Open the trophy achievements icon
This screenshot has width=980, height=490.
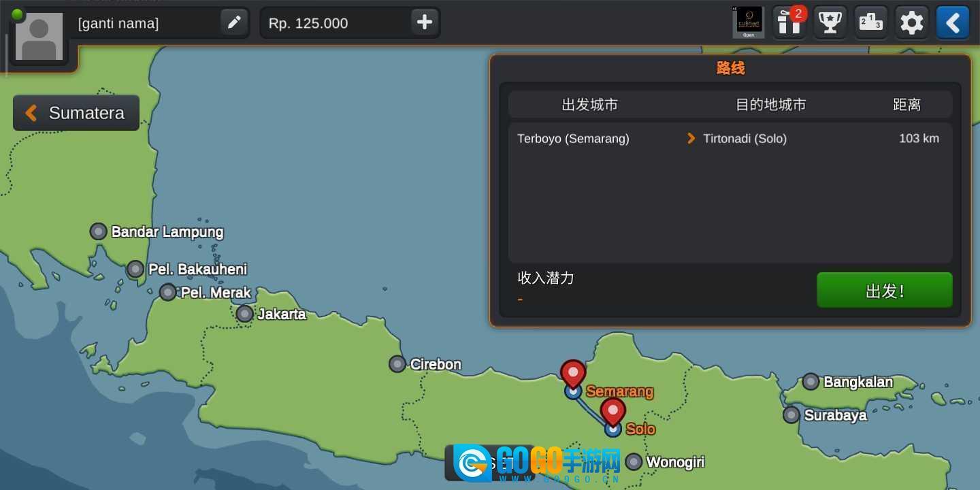[830, 23]
